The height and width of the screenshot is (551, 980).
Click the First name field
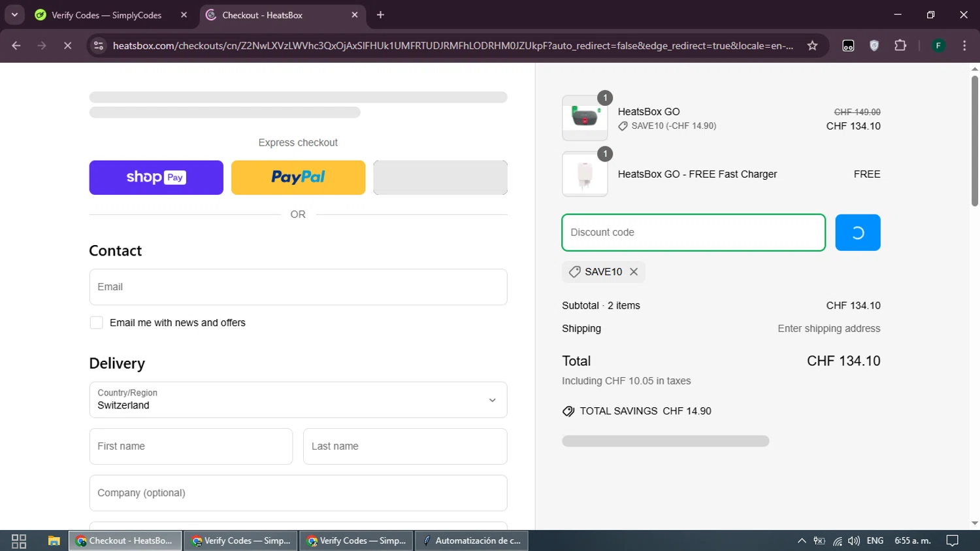(191, 446)
